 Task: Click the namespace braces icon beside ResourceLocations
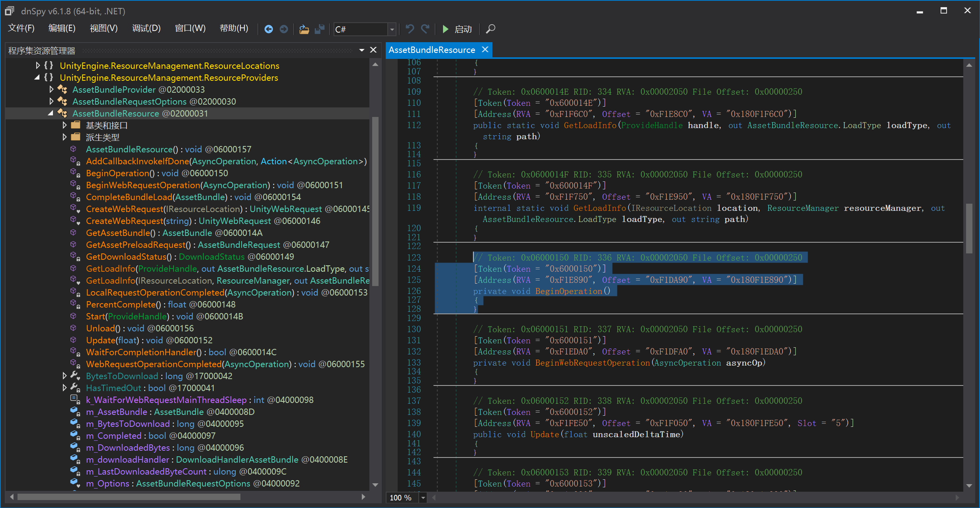point(49,66)
